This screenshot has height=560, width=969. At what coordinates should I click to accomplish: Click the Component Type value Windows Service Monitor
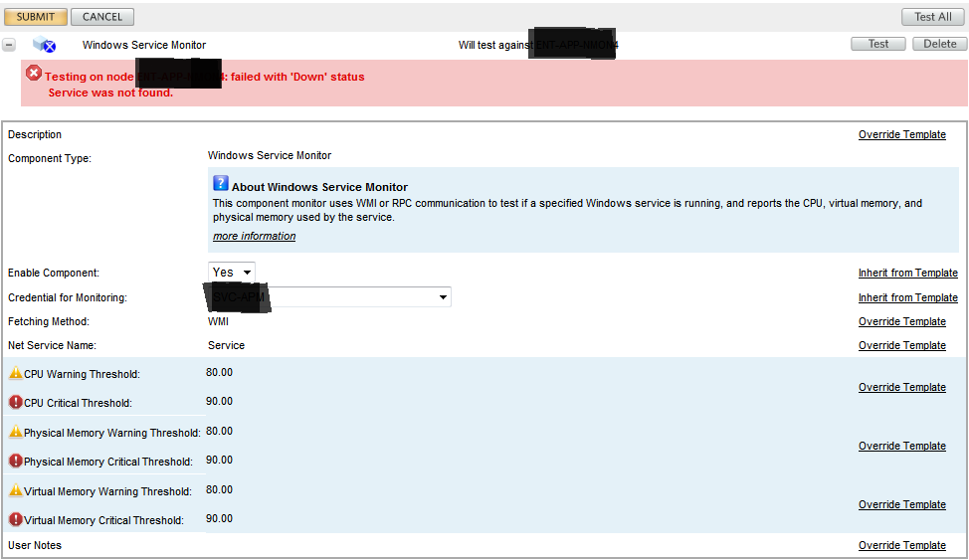coord(270,156)
